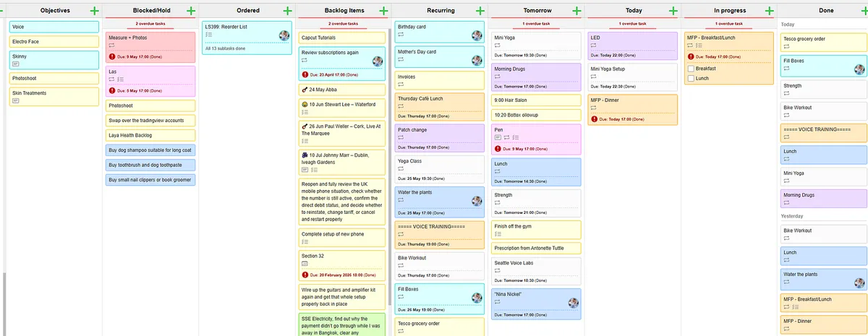Image resolution: width=868 pixels, height=336 pixels.
Task: Open the Capcut Tutorials card
Action: [x=342, y=38]
